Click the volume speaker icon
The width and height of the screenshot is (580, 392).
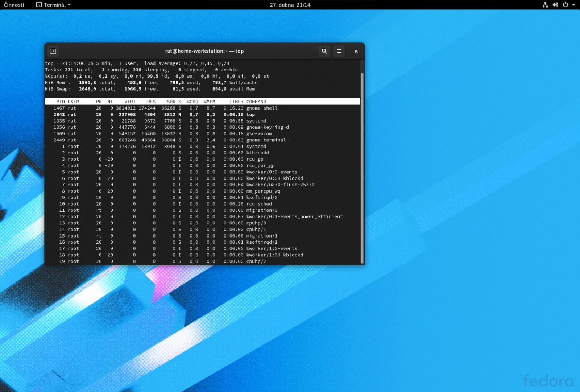[x=555, y=5]
